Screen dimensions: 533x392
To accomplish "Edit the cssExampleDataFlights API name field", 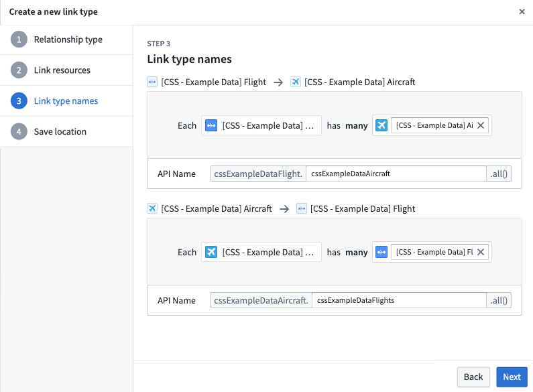I will click(399, 300).
